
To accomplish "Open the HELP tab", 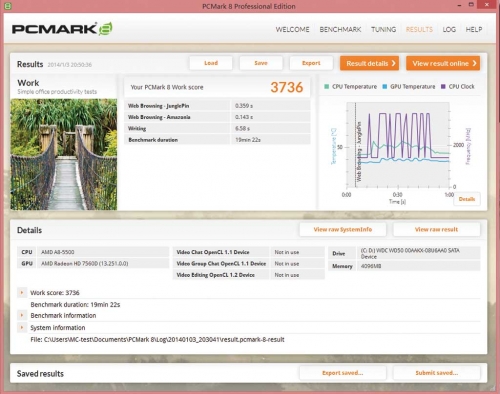I will click(474, 29).
